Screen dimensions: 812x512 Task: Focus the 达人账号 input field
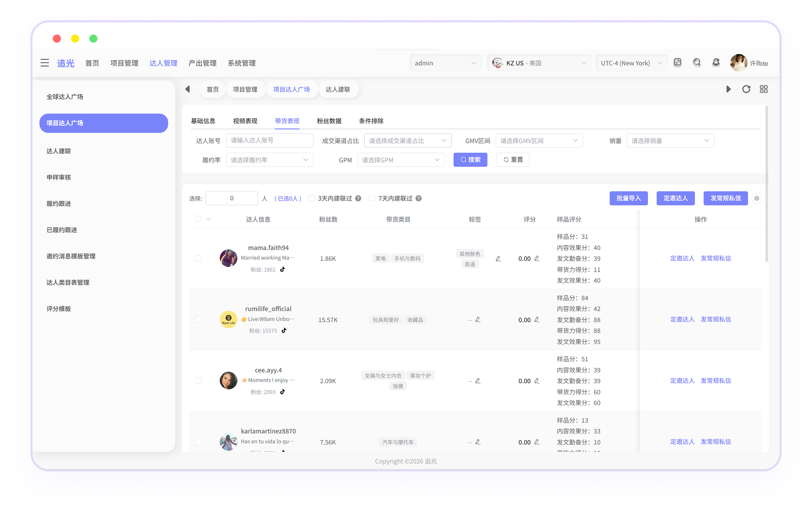pos(269,140)
